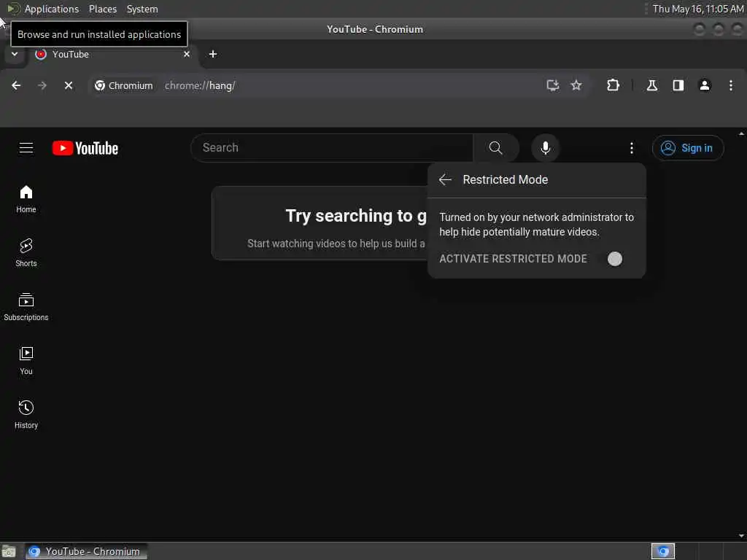Go back from Restricted Mode panel
747x560 pixels.
pos(445,179)
